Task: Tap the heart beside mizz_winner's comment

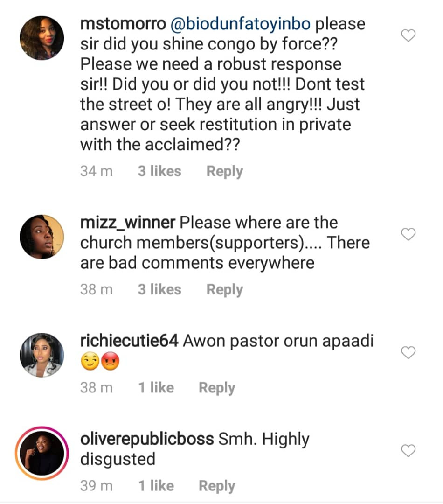Action: pyautogui.click(x=408, y=234)
